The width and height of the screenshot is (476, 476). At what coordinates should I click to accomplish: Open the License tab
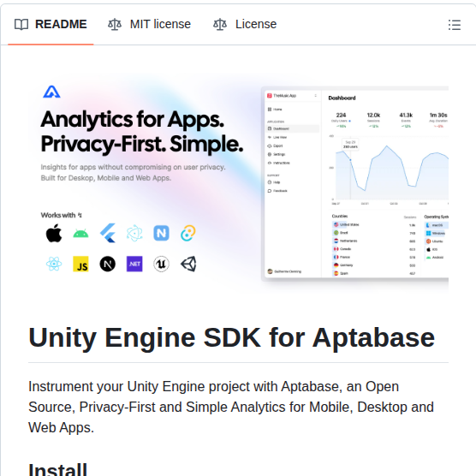click(245, 24)
